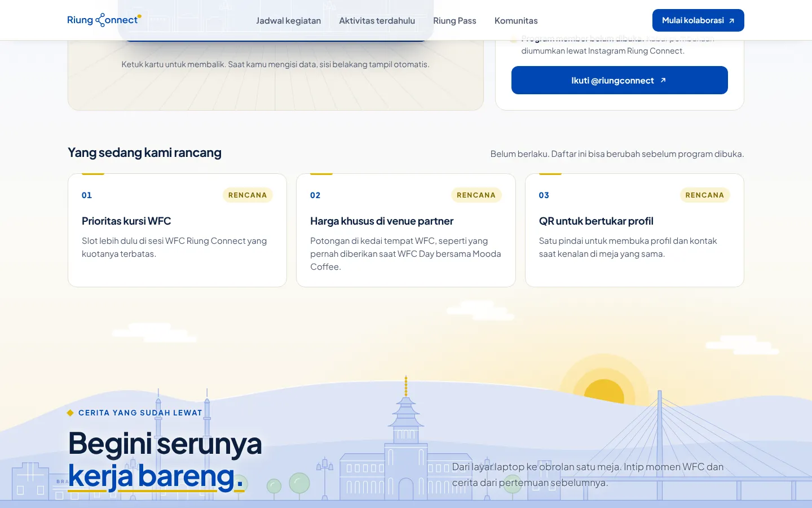Viewport: 812px width, 508px height.
Task: Click the 03 number label
Action: (544, 195)
